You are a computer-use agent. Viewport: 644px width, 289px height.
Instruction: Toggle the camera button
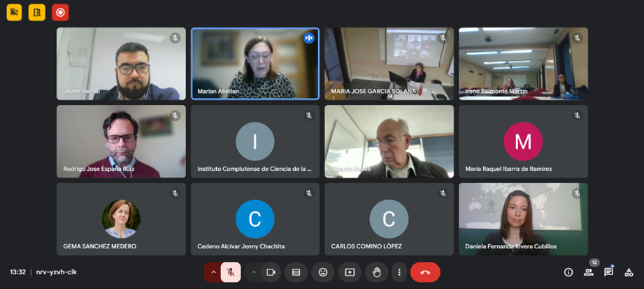[271, 272]
